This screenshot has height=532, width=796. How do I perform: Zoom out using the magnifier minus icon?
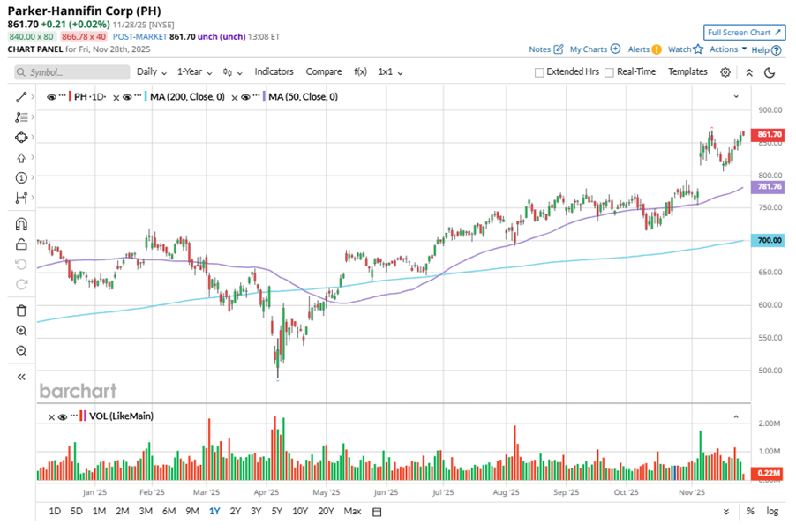click(21, 351)
